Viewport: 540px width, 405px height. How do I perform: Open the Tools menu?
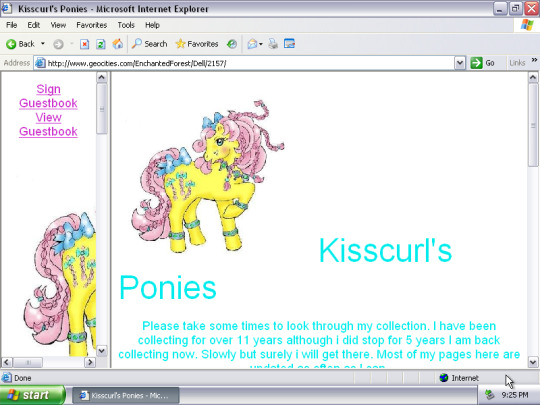tap(126, 25)
